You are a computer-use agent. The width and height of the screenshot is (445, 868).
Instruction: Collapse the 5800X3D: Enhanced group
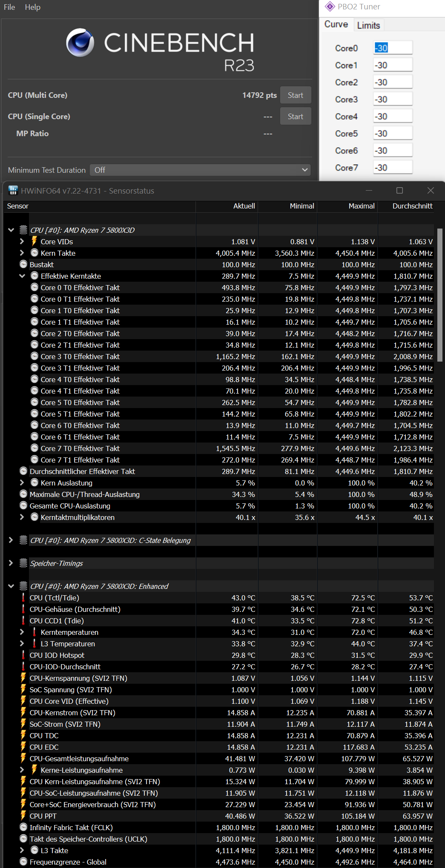pos(11,586)
